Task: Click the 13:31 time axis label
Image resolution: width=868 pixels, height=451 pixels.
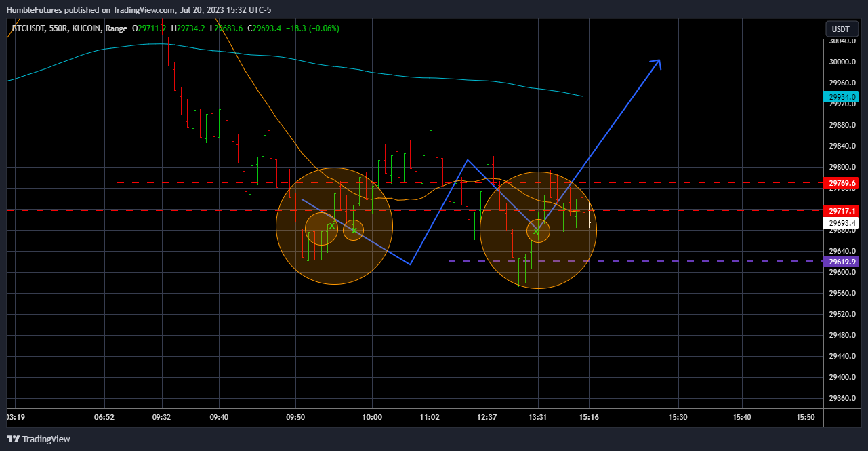Action: (538, 417)
